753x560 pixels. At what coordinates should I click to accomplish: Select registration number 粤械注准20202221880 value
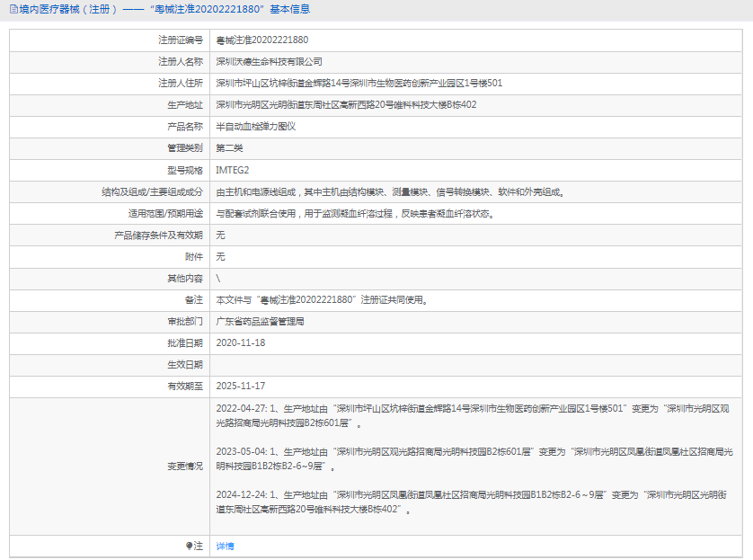click(x=262, y=40)
